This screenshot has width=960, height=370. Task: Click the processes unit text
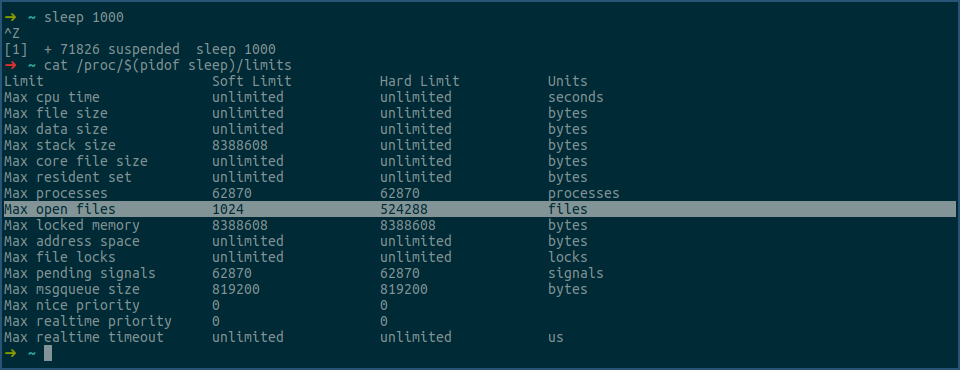click(583, 193)
